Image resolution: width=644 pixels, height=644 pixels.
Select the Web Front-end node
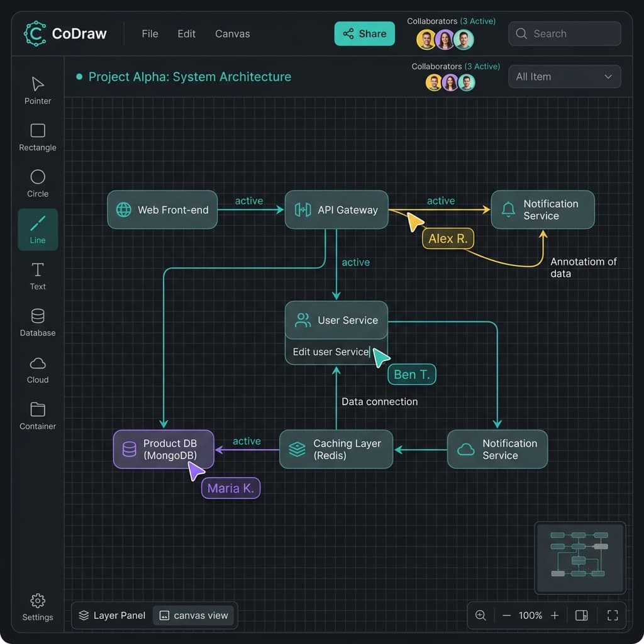[162, 209]
